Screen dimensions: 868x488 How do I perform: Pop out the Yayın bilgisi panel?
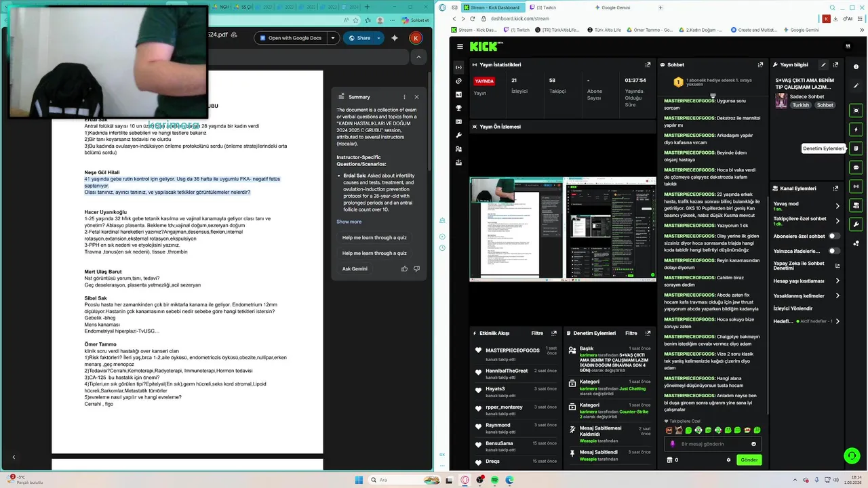pyautogui.click(x=835, y=65)
